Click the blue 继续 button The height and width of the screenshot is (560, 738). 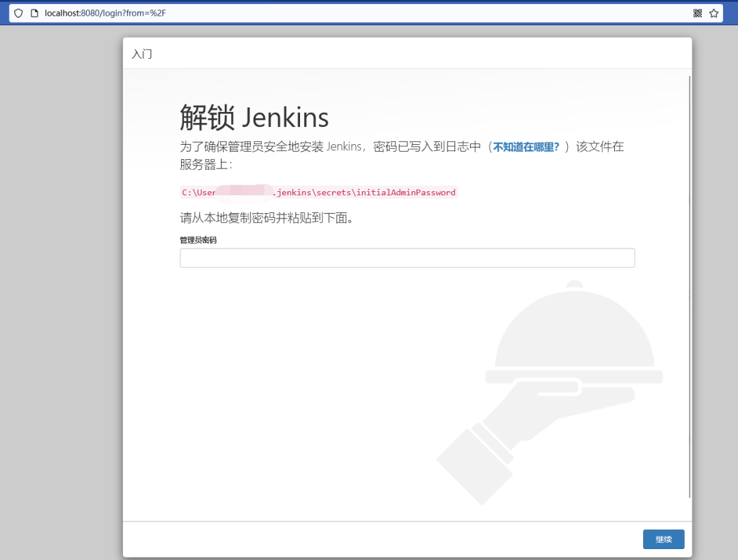click(x=664, y=540)
